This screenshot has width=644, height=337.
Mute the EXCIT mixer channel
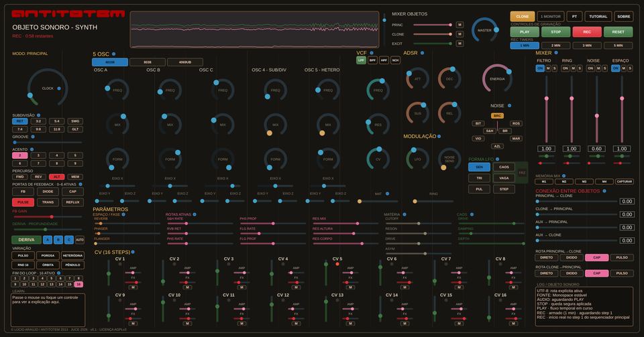(460, 44)
